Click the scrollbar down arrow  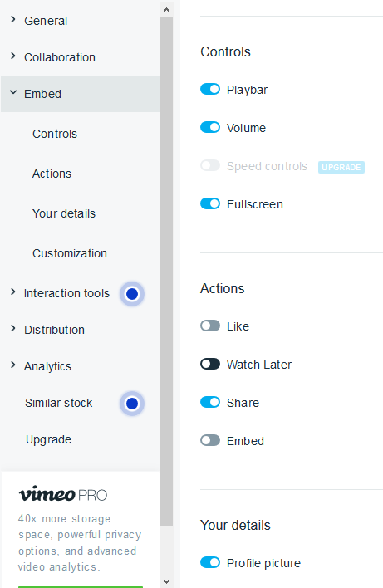point(166,581)
